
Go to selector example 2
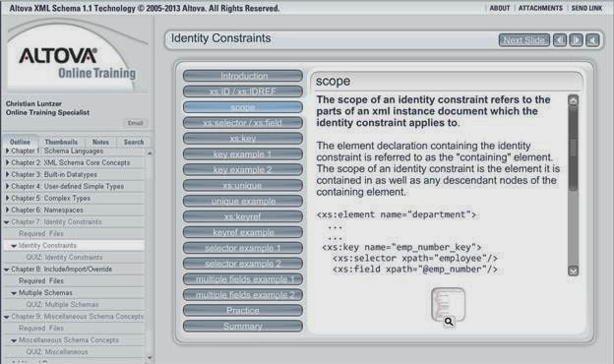pyautogui.click(x=243, y=264)
